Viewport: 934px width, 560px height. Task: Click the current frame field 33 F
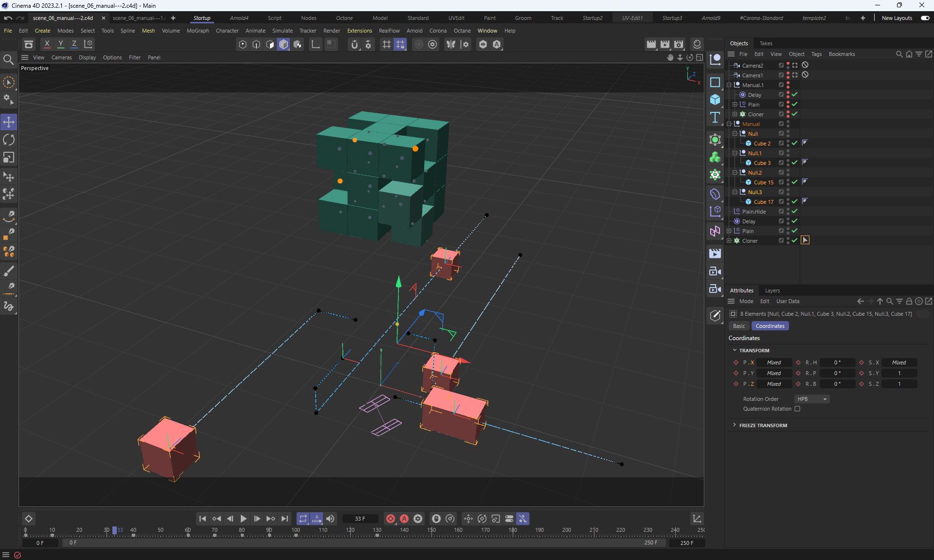click(360, 519)
